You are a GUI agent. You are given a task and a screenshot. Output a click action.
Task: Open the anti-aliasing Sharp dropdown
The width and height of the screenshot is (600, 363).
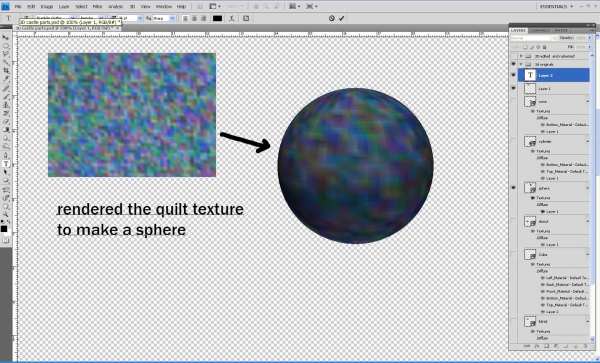(x=165, y=18)
